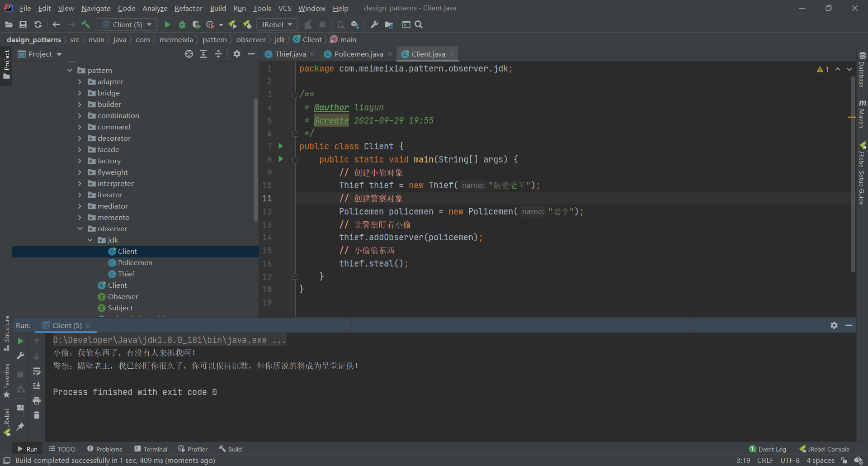The image size is (868, 466).
Task: Click the Select Opened File target icon
Action: pos(189,54)
